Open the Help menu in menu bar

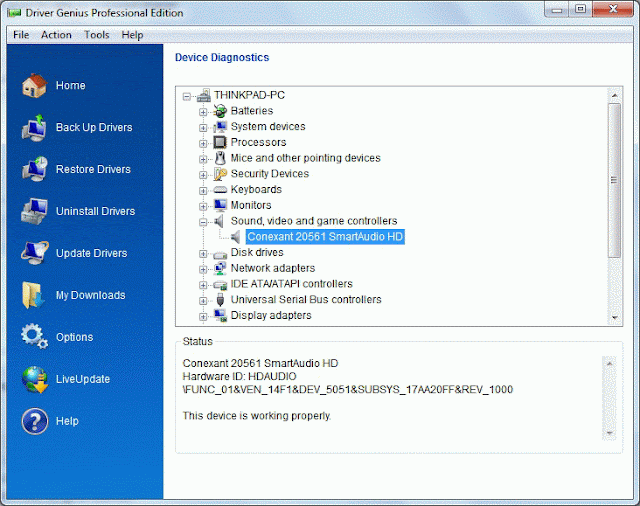pos(132,35)
